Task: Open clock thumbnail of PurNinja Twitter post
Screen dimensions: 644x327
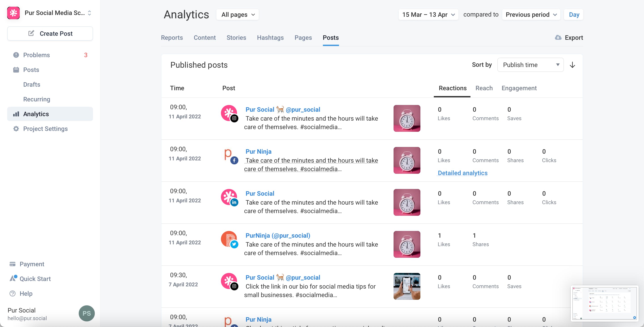Action: pos(407,244)
